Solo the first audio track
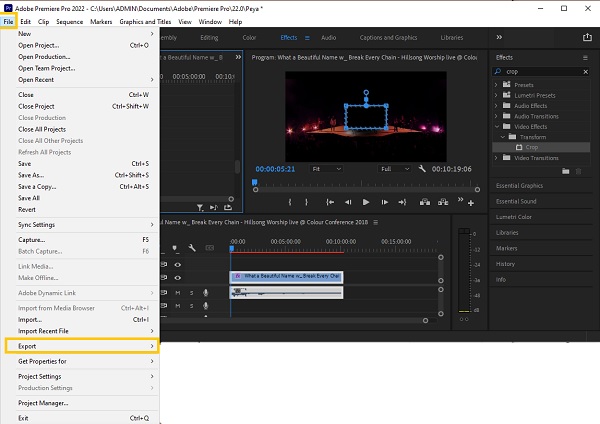The width and height of the screenshot is (600, 424). point(191,293)
